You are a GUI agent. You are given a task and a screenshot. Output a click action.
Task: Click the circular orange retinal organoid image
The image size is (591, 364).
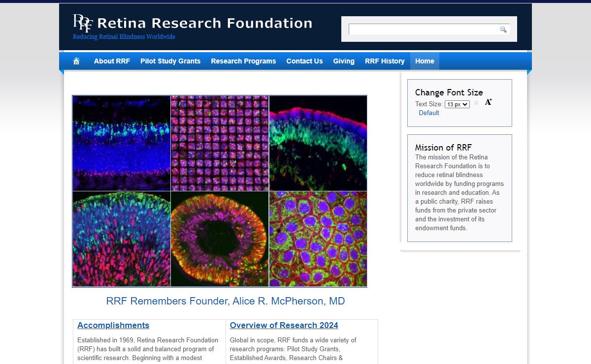tap(220, 239)
